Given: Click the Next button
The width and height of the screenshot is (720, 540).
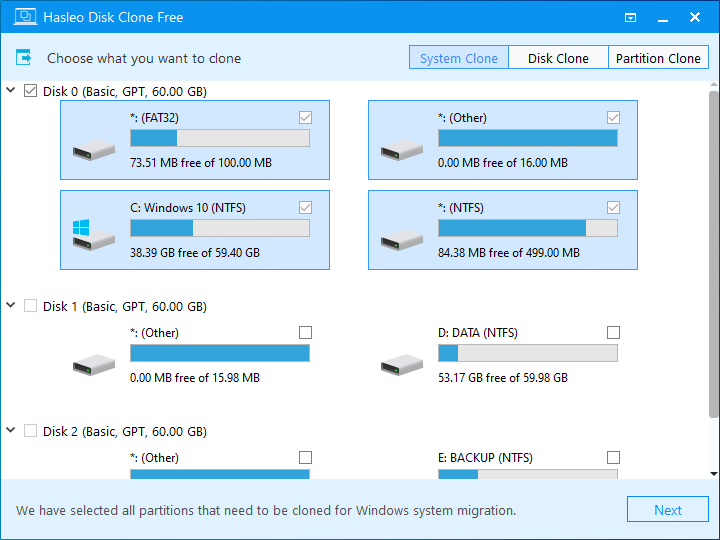Looking at the screenshot, I should click(x=668, y=509).
